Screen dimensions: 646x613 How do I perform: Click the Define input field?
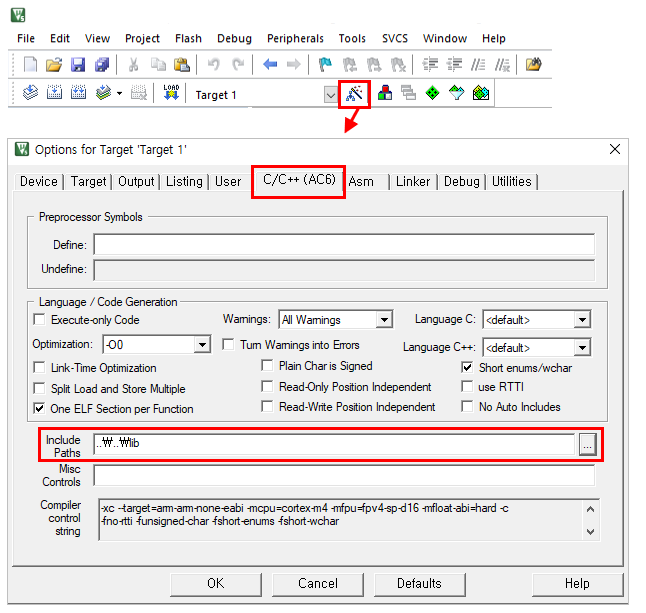coord(343,245)
